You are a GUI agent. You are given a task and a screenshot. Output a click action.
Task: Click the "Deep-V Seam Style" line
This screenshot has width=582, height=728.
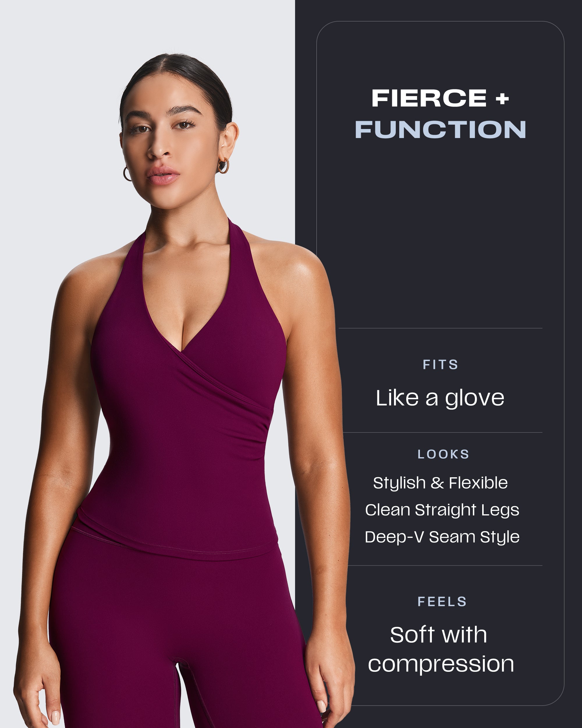pos(442,537)
